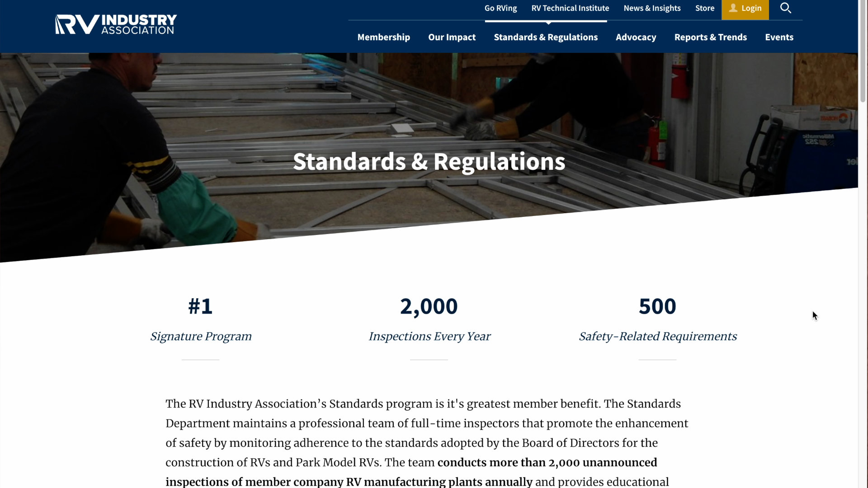868x488 pixels.
Task: Open News & Insights link
Action: click(652, 8)
